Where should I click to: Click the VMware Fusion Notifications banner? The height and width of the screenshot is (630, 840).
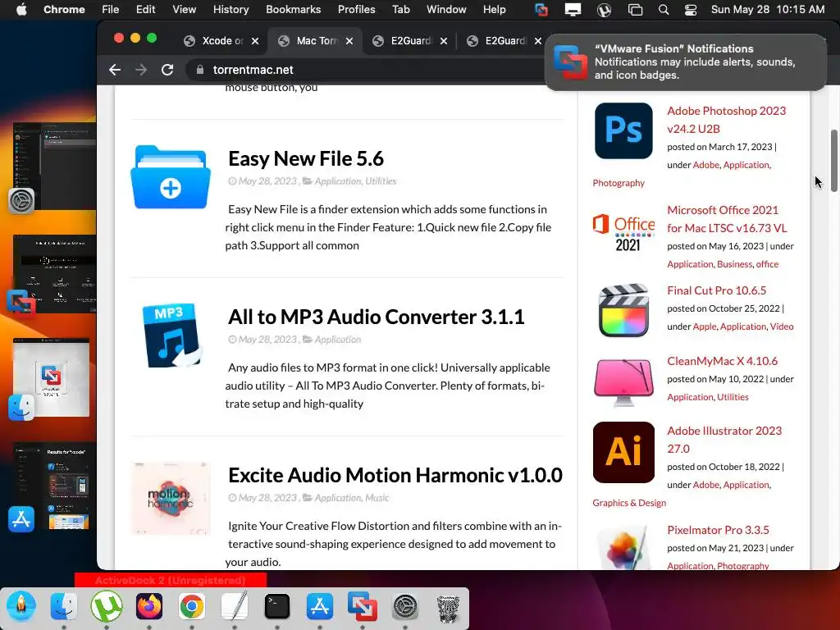click(x=685, y=62)
